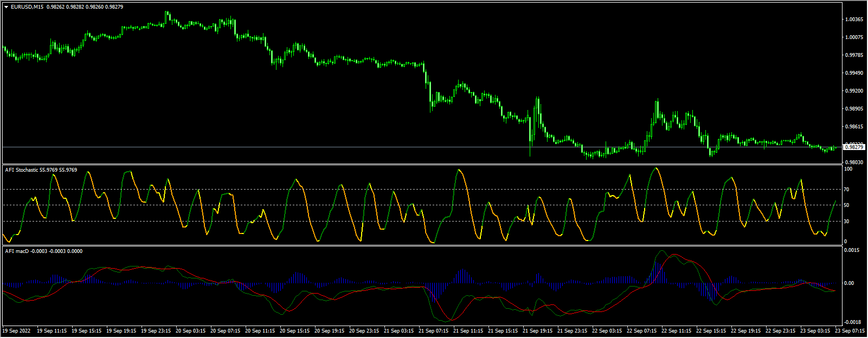Click the 20 Sep 19:15 time label

click(x=330, y=330)
